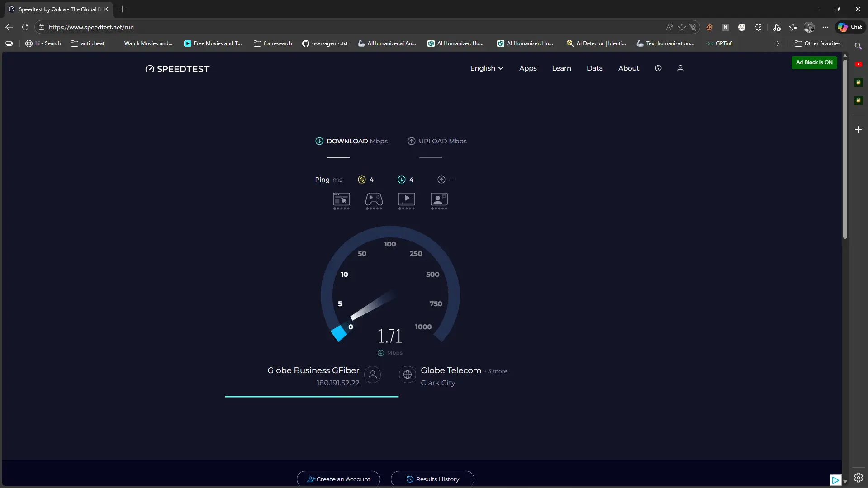
Task: Click the page vertical scrollbar
Action: click(x=844, y=149)
